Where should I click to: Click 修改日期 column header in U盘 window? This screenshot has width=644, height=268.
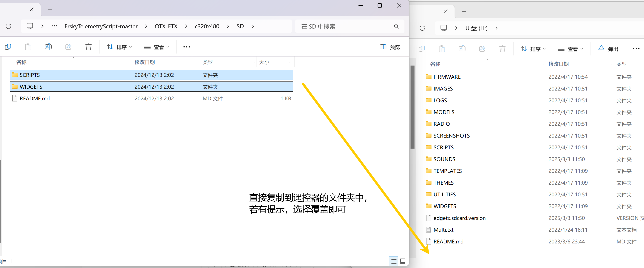click(558, 64)
